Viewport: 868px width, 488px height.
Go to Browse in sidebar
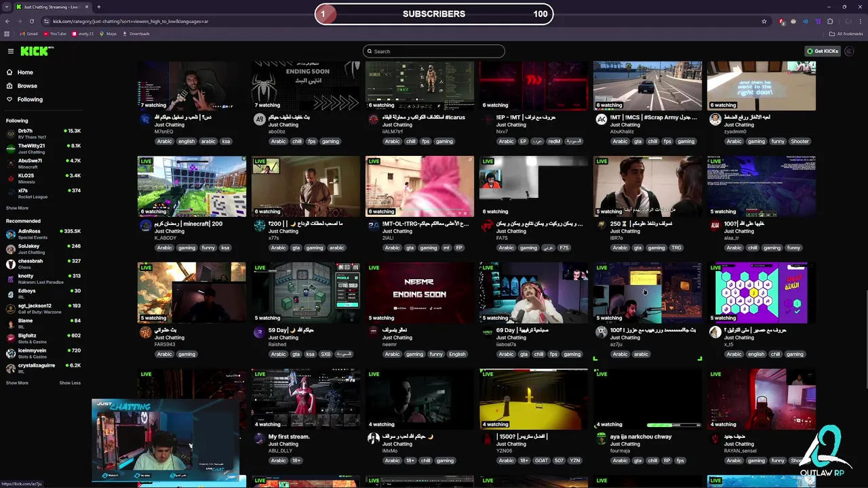point(27,85)
